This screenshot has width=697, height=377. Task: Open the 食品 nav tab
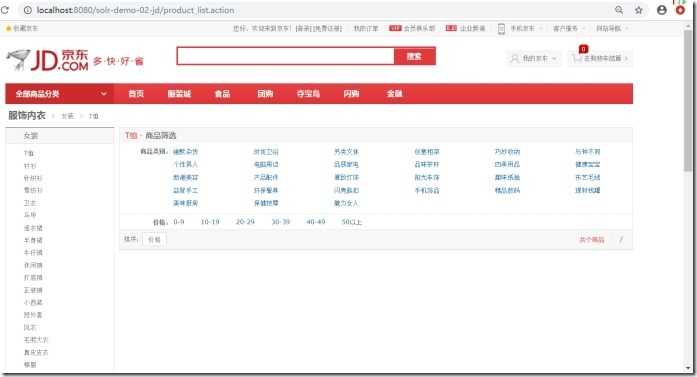click(222, 94)
